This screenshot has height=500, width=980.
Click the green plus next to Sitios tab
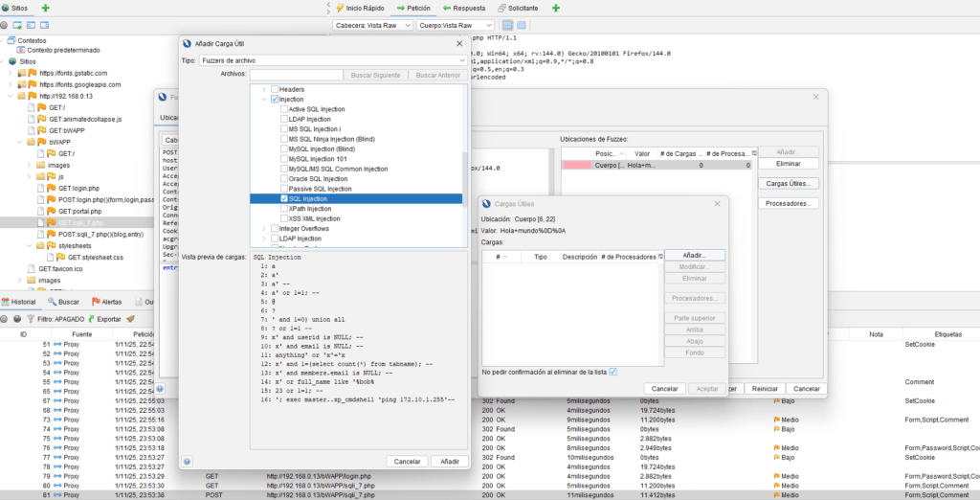pyautogui.click(x=46, y=8)
